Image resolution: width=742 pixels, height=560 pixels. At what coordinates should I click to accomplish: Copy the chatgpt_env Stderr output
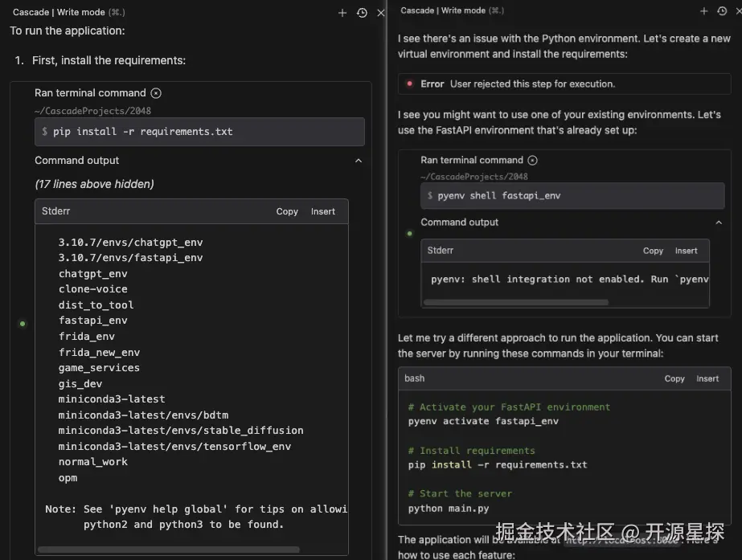click(x=287, y=211)
